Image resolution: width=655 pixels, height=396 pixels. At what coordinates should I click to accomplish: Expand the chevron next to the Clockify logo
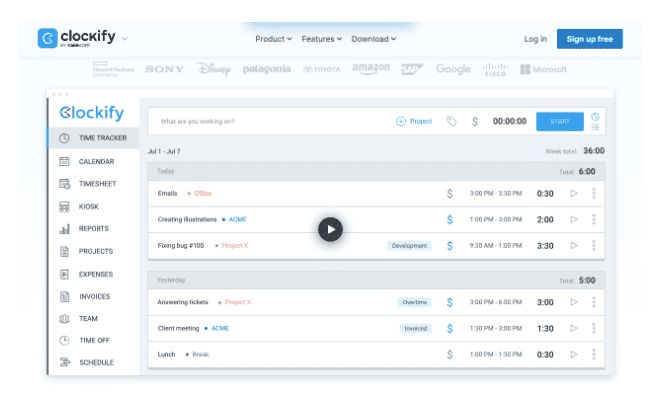tap(124, 39)
